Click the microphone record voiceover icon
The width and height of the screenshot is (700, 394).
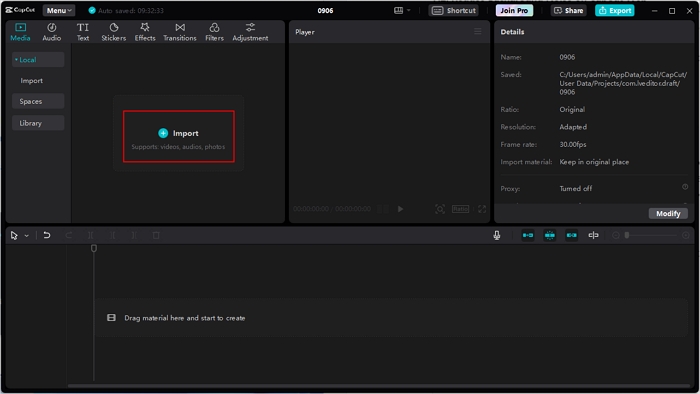pos(497,235)
